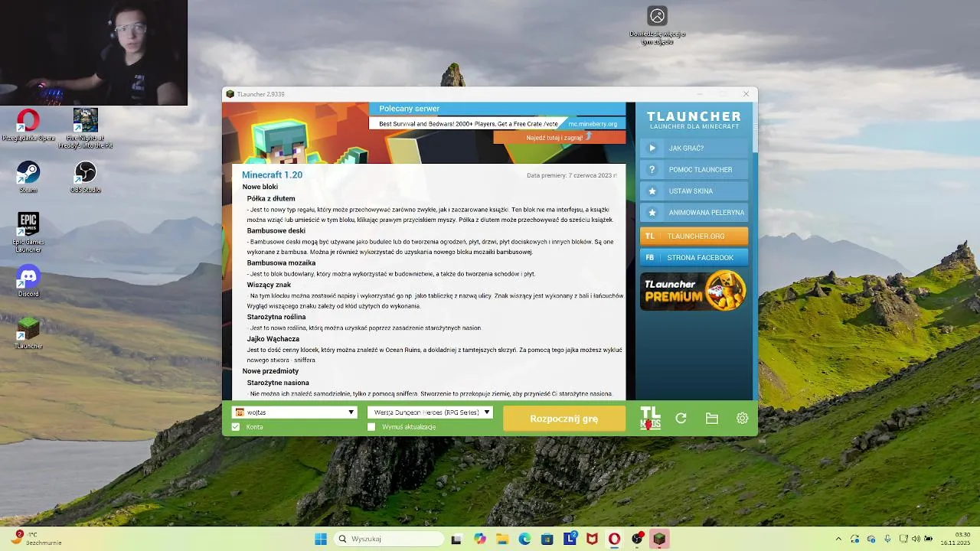Screen dimensions: 980x551
Task: Click the weather widget in taskbar
Action: tap(36, 539)
